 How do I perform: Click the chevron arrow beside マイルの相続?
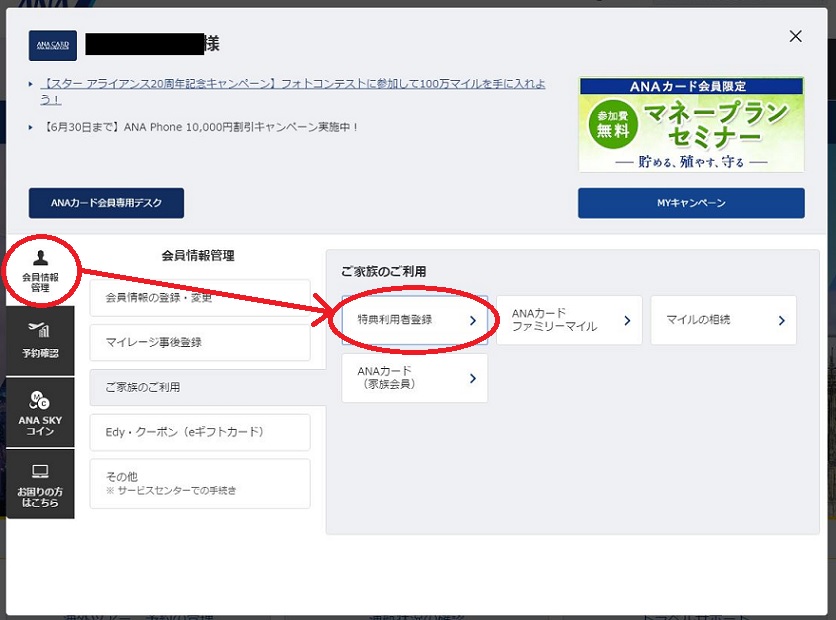click(x=782, y=320)
